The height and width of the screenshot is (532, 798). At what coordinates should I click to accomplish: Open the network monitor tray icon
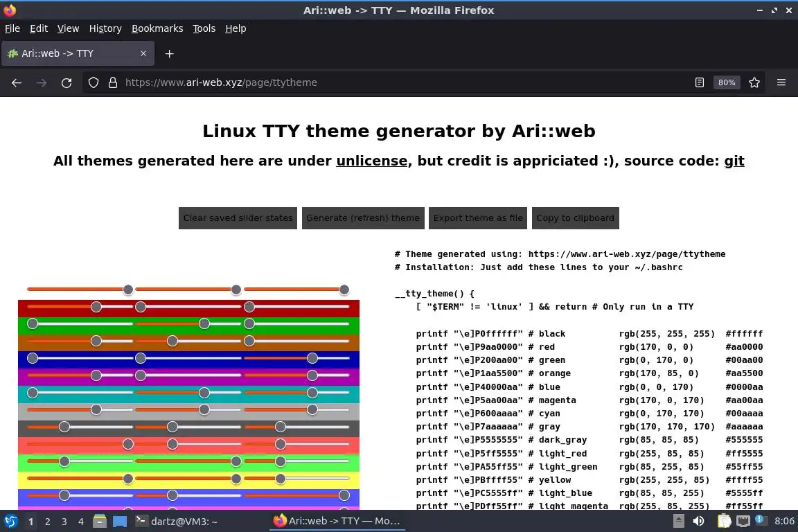click(743, 522)
